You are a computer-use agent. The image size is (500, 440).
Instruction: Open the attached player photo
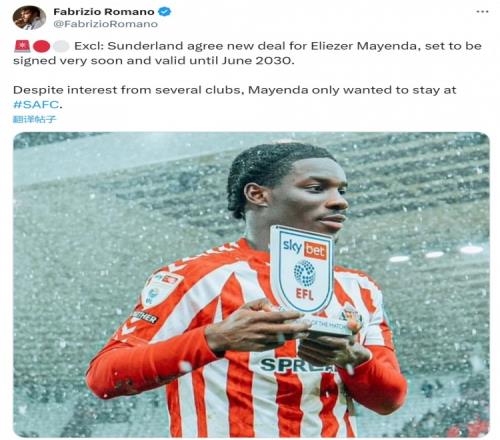(251, 285)
